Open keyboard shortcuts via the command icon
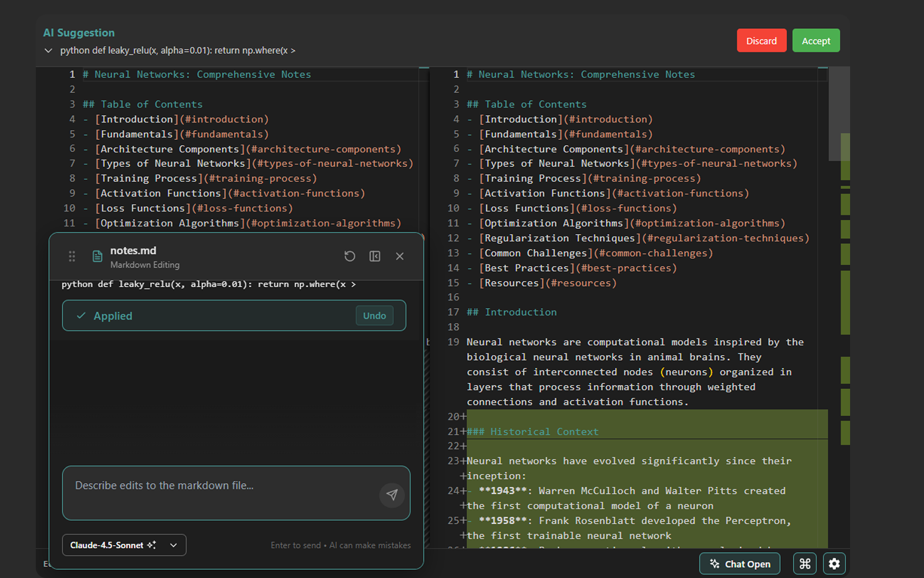The height and width of the screenshot is (578, 924). 804,564
